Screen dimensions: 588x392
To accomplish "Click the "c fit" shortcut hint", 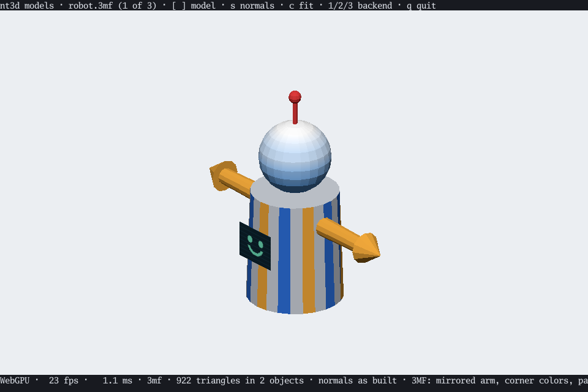I will coord(301,6).
